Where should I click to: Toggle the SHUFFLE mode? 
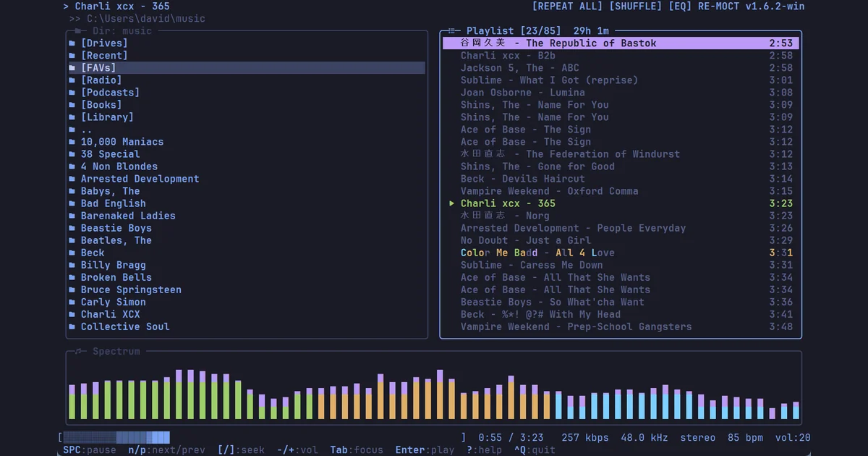coord(635,7)
